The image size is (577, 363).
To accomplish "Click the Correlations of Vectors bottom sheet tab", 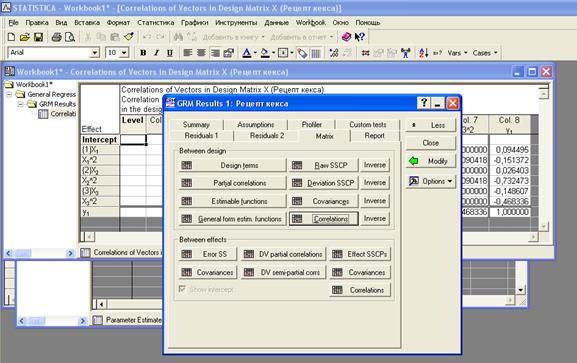I will (121, 253).
